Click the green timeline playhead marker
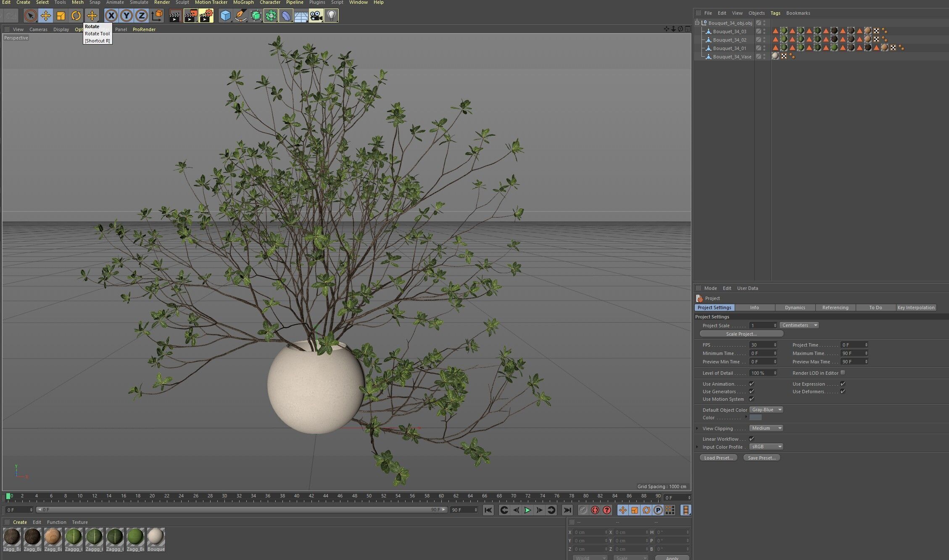The height and width of the screenshot is (560, 949). [x=8, y=496]
